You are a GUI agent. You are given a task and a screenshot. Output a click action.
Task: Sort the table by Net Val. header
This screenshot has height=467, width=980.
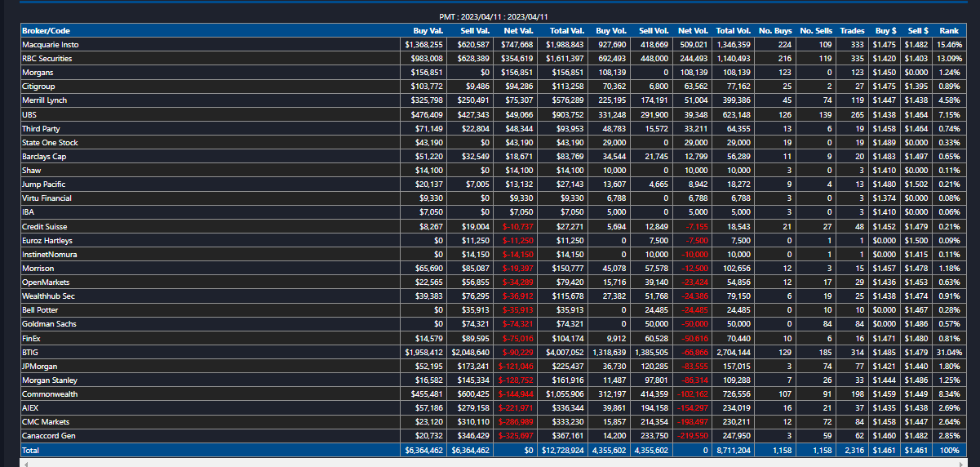point(519,30)
